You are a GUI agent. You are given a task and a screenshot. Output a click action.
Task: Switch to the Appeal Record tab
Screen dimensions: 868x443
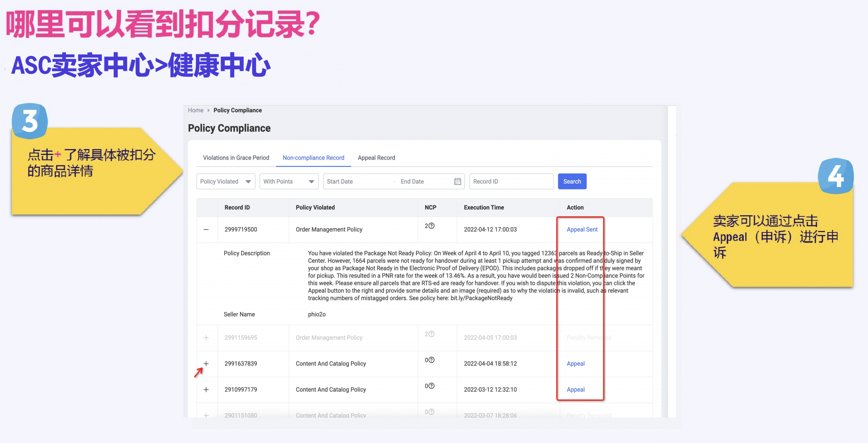tap(377, 158)
